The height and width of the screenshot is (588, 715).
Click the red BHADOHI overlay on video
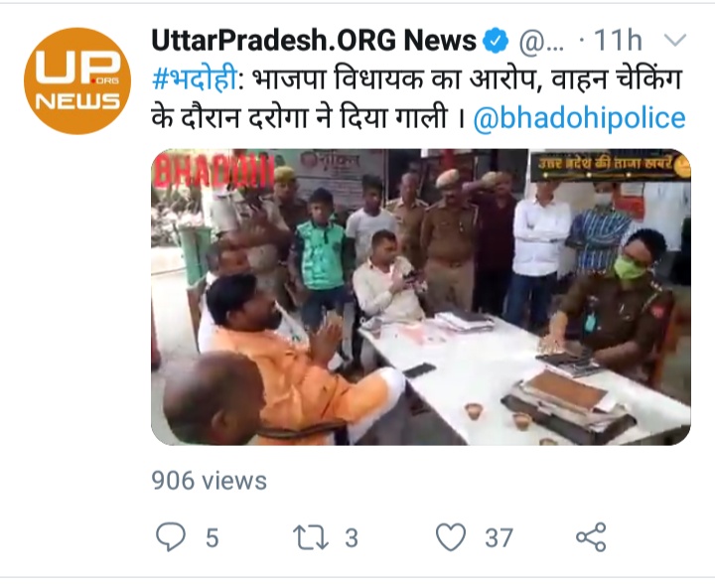pos(214,171)
